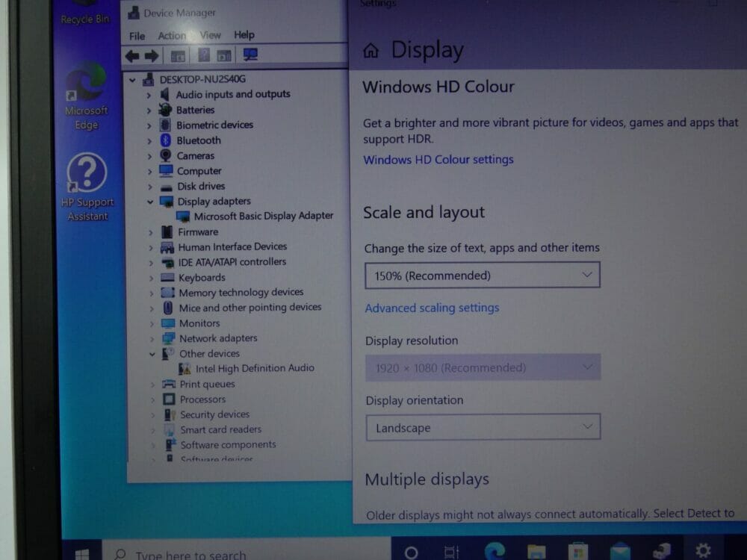Select the Monitors tree item

pos(199,323)
